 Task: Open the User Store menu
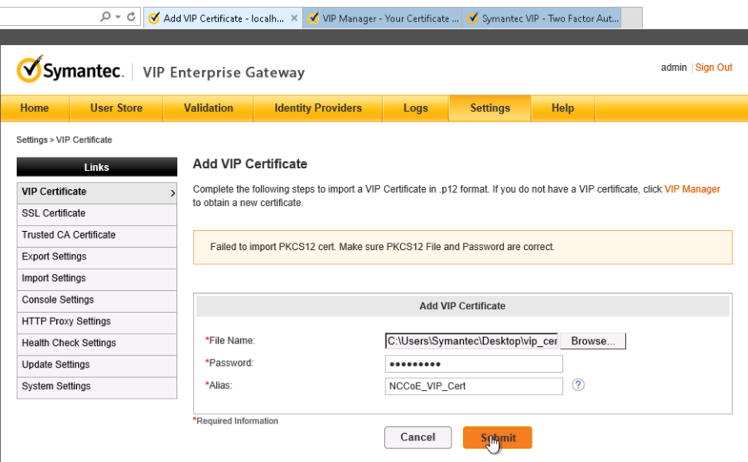[x=116, y=108]
